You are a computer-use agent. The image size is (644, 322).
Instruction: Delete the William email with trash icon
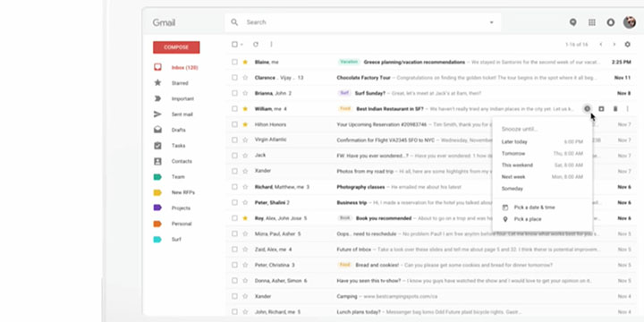tap(615, 109)
